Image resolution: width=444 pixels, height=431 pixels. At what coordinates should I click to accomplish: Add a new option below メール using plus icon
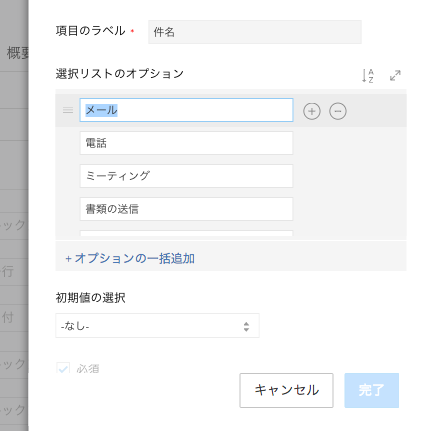(x=312, y=111)
